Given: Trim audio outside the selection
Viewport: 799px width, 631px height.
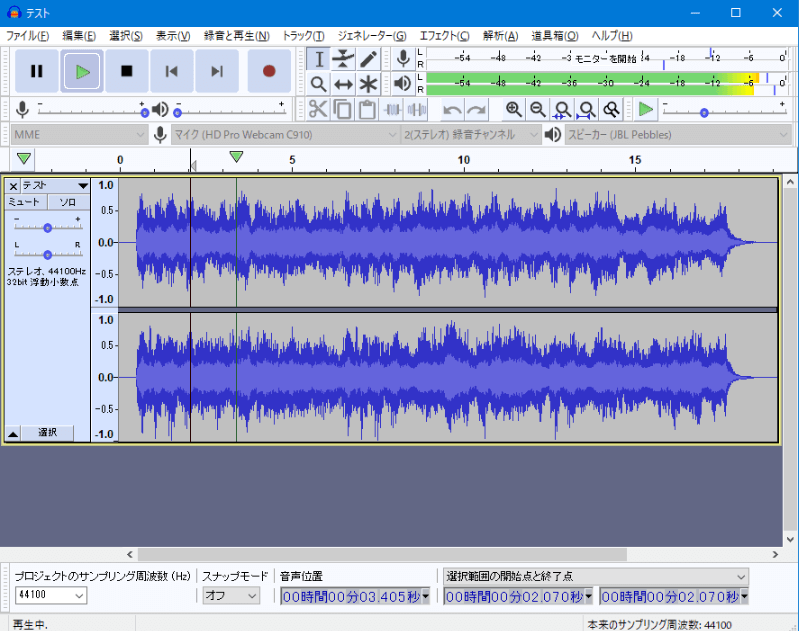Looking at the screenshot, I should 392,110.
